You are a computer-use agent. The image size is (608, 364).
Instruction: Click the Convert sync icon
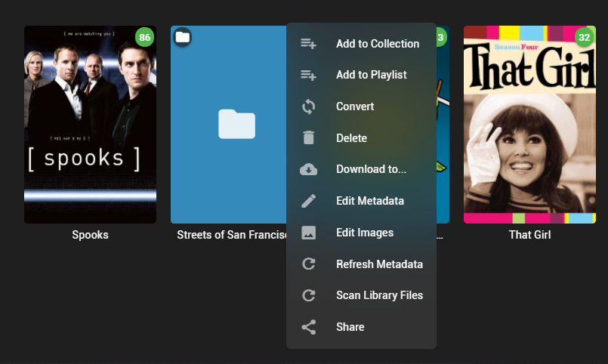[309, 106]
